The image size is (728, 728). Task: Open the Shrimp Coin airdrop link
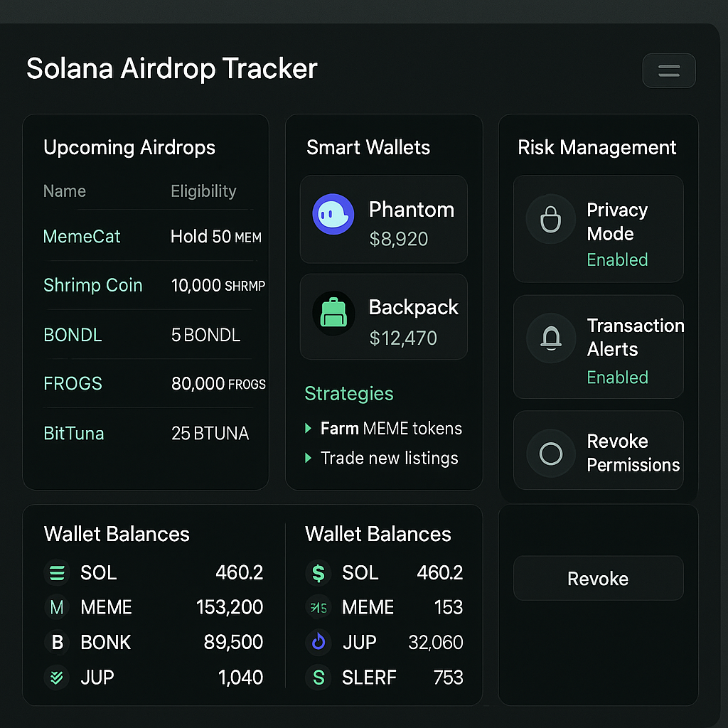tap(93, 285)
